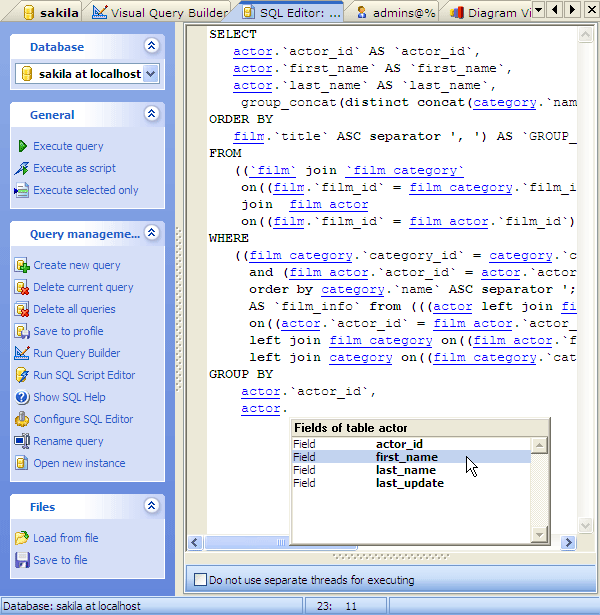600x615 pixels.
Task: Switch to the sakila tab
Action: (50, 13)
